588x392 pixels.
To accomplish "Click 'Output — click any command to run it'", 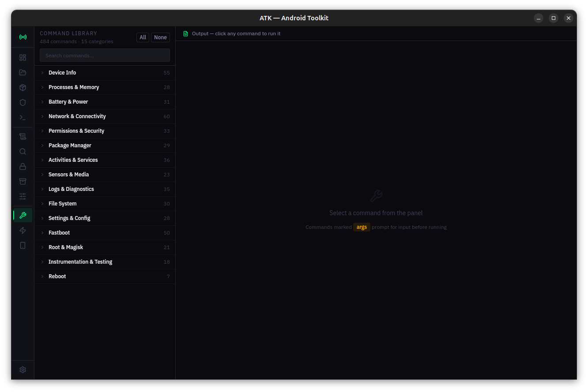I will pyautogui.click(x=236, y=34).
